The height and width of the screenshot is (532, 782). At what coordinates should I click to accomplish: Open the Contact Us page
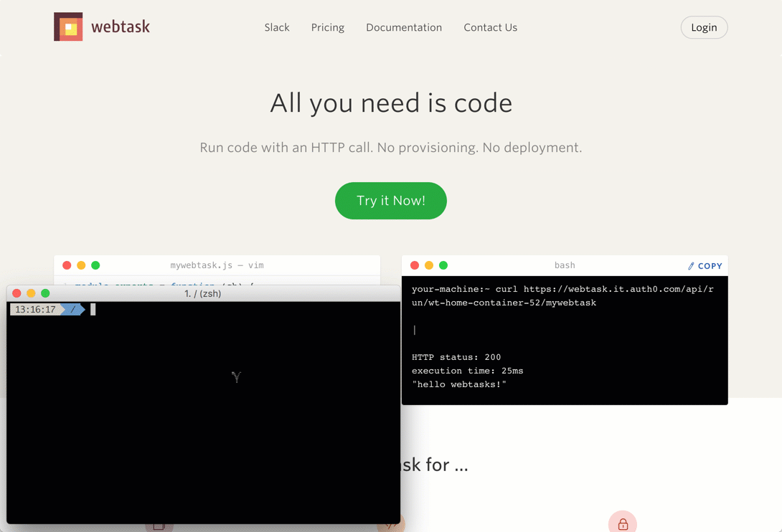point(490,27)
